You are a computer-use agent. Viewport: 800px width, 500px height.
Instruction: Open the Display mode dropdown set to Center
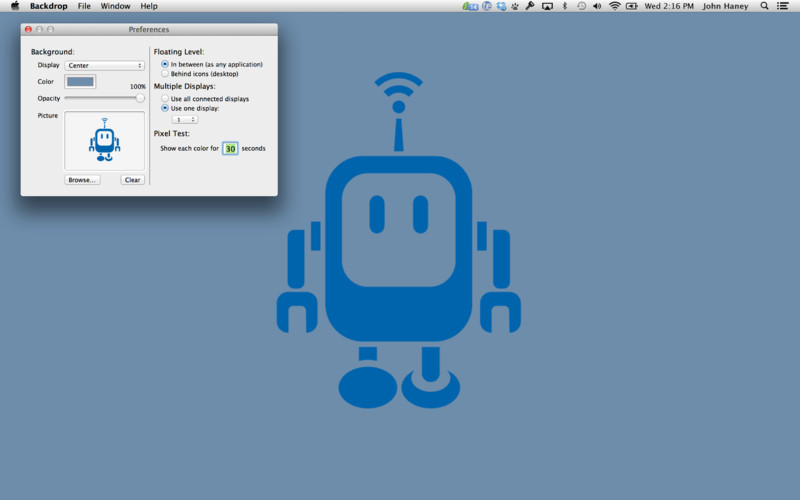pos(105,66)
